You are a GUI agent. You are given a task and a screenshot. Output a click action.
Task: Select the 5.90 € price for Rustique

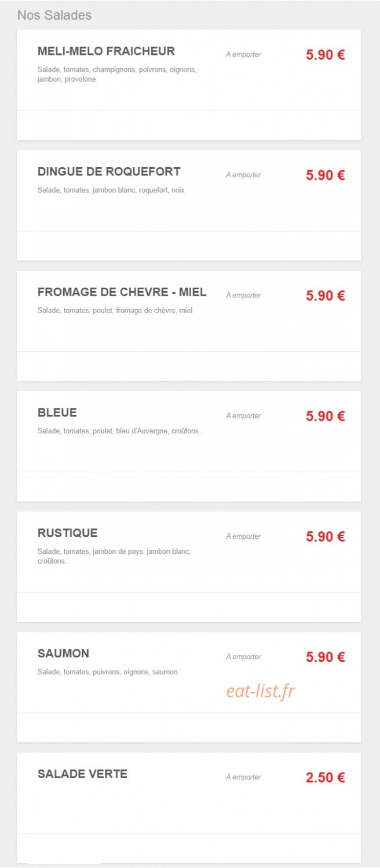326,536
